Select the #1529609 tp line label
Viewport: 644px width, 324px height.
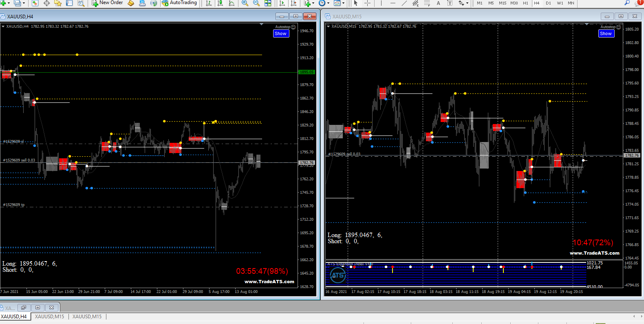pyautogui.click(x=14, y=205)
